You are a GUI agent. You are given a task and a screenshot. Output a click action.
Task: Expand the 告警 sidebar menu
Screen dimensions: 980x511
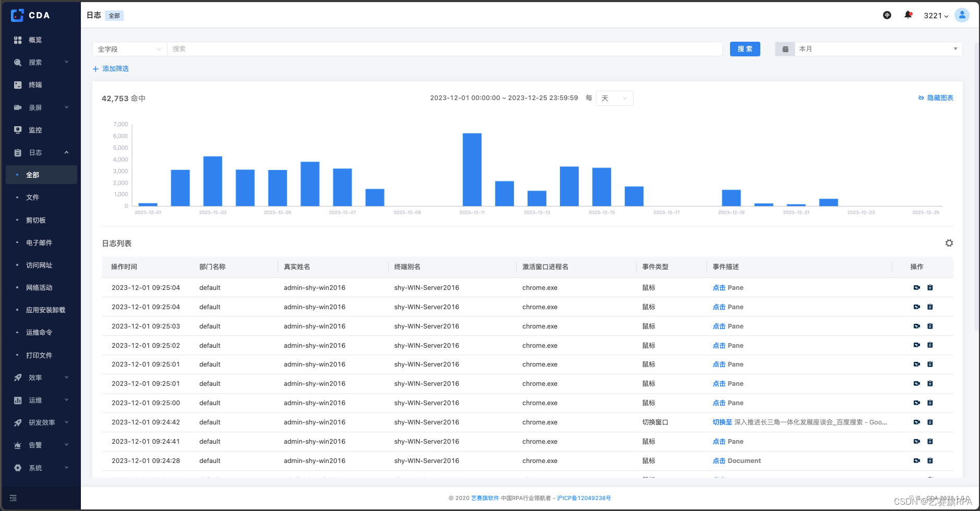click(42, 445)
